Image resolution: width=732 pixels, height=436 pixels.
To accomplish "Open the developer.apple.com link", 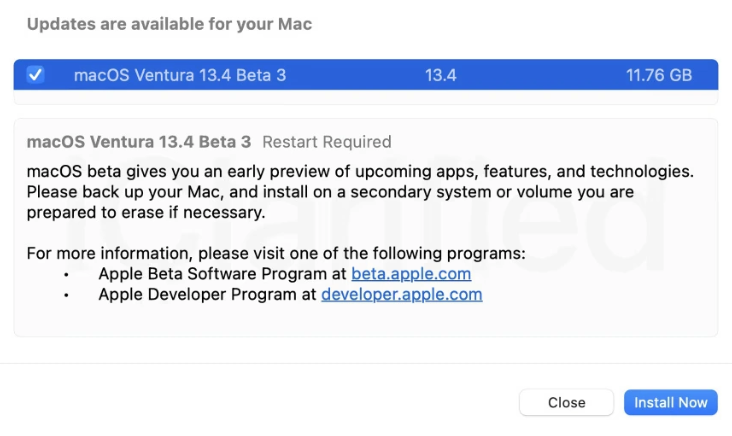I will point(401,294).
